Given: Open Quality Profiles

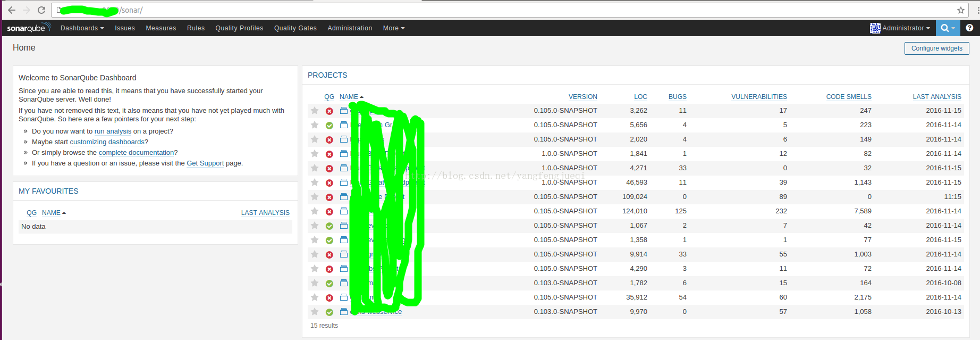Looking at the screenshot, I should [x=239, y=28].
